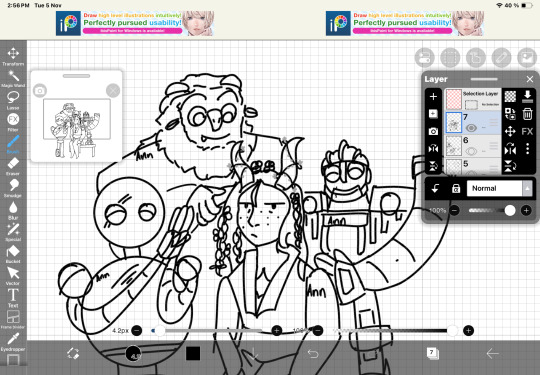The image size is (540, 375).
Task: Select the Eyedropper tool
Action: [13, 342]
